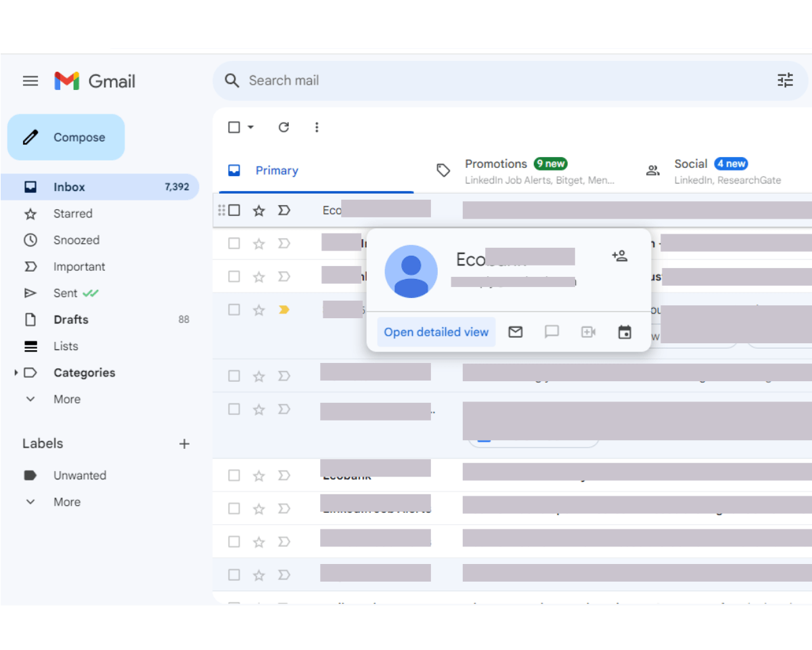Click the 7,392 inbox count
Image resolution: width=812 pixels, height=650 pixels.
177,187
